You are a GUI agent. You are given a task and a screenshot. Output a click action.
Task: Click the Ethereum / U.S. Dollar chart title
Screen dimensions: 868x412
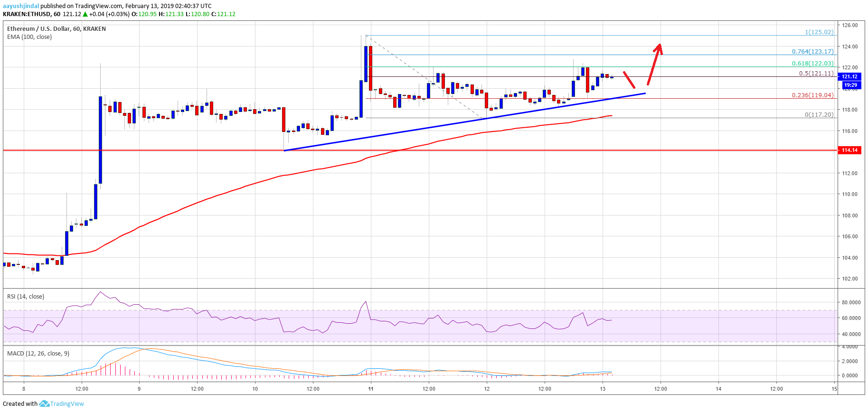pyautogui.click(x=56, y=29)
